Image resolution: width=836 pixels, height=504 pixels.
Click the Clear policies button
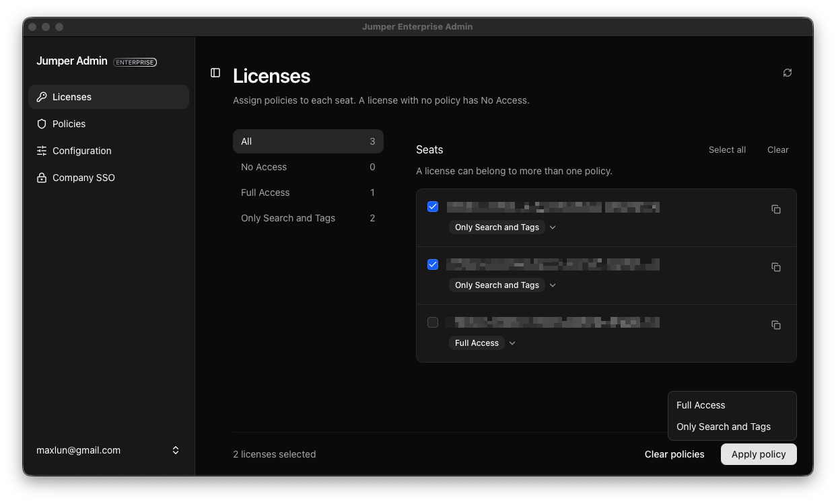674,454
